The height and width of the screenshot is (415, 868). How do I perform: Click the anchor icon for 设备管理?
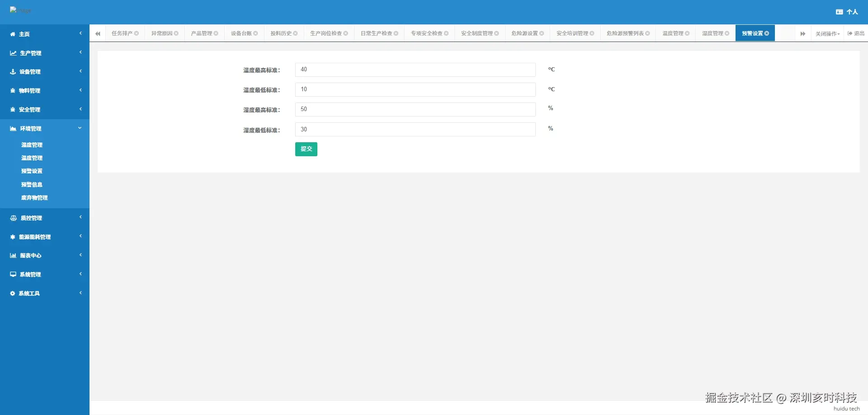[13, 72]
